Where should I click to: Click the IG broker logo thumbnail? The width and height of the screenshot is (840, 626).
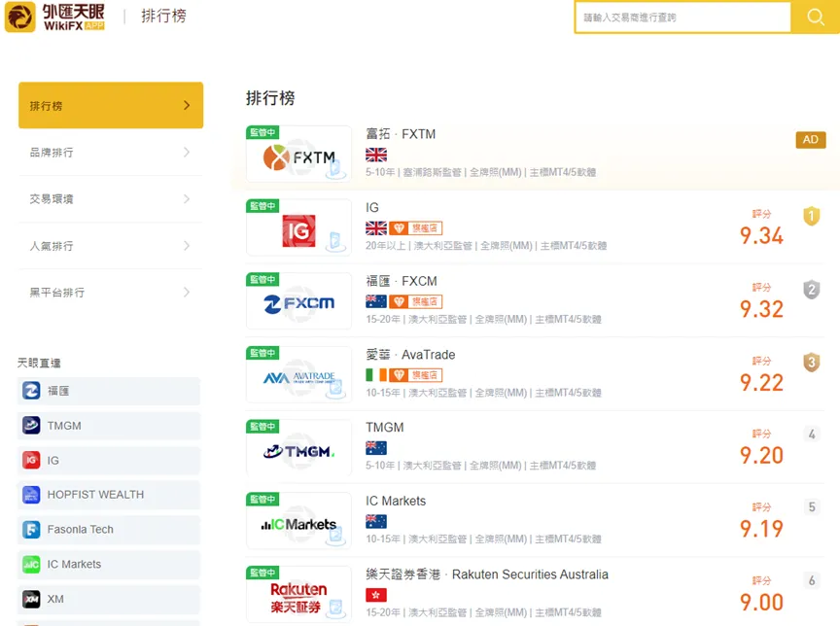click(x=298, y=227)
